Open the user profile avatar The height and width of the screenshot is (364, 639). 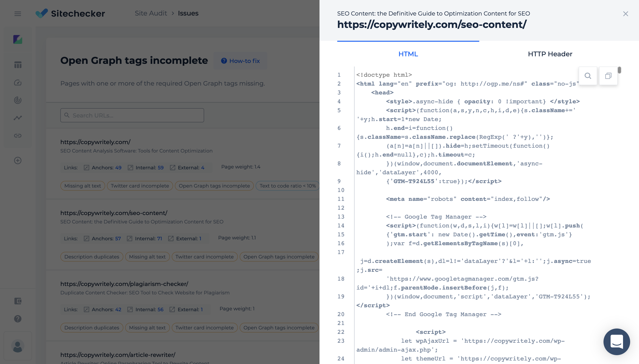click(18, 346)
